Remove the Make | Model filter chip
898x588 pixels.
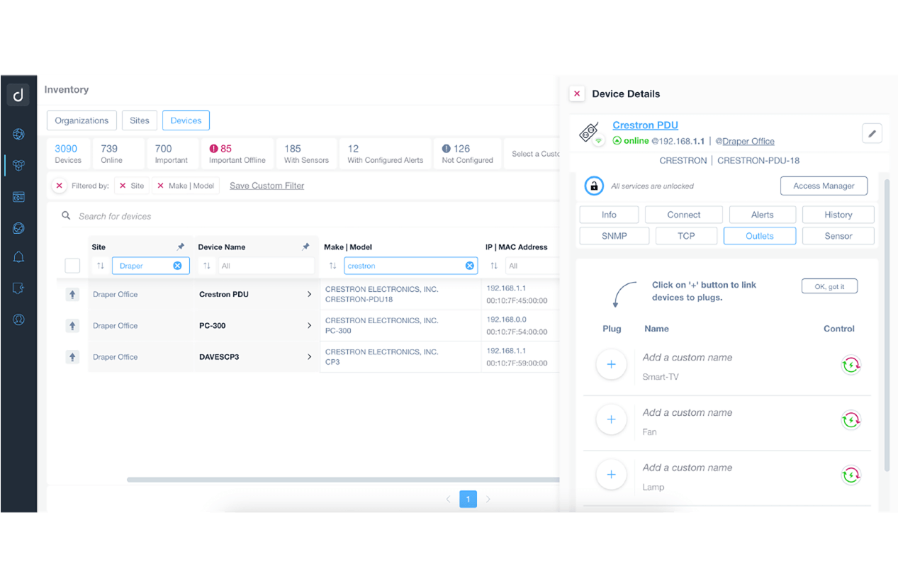click(x=160, y=186)
